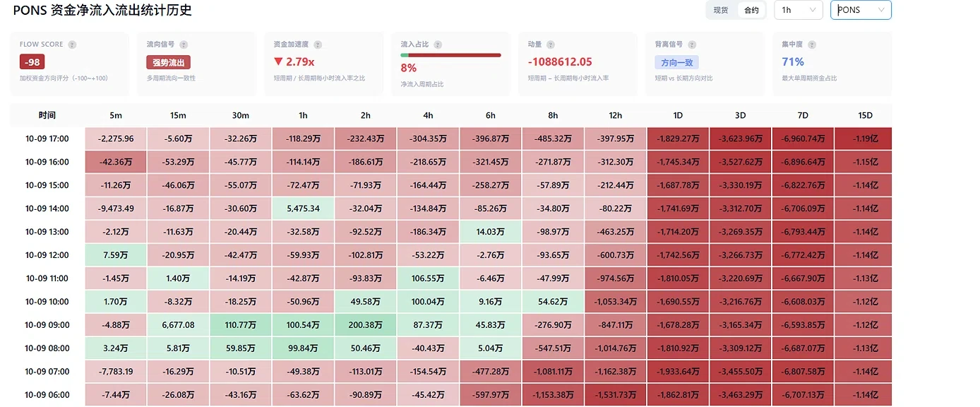Click the FLOW SCORE help icon

click(x=72, y=45)
